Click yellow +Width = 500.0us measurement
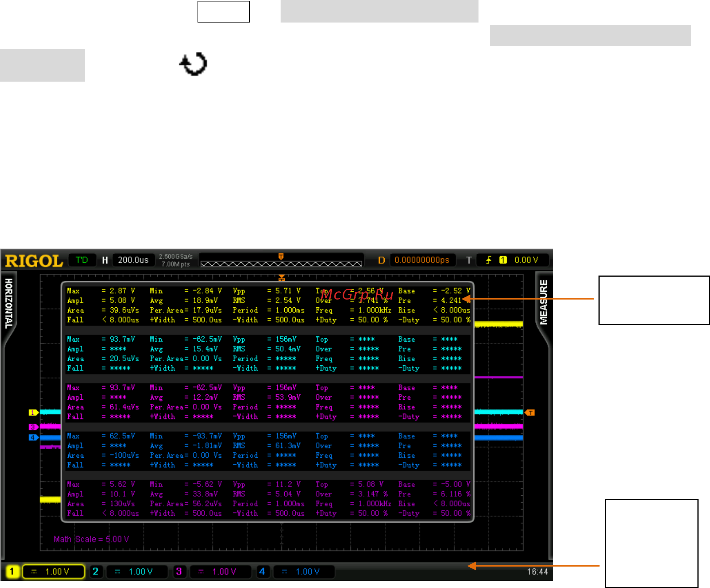 (x=186, y=320)
